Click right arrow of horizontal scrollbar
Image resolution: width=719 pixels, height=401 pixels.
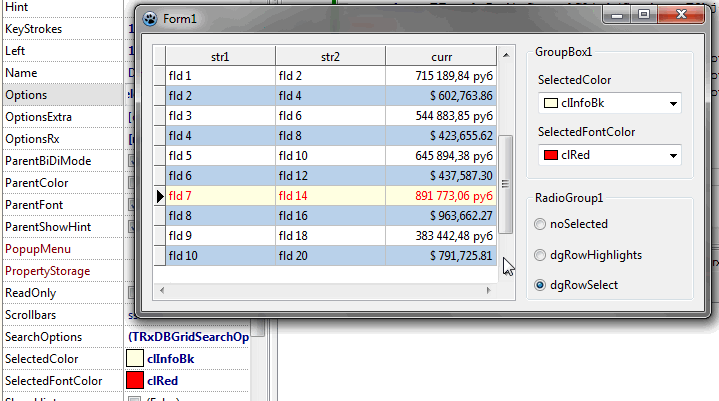491,291
